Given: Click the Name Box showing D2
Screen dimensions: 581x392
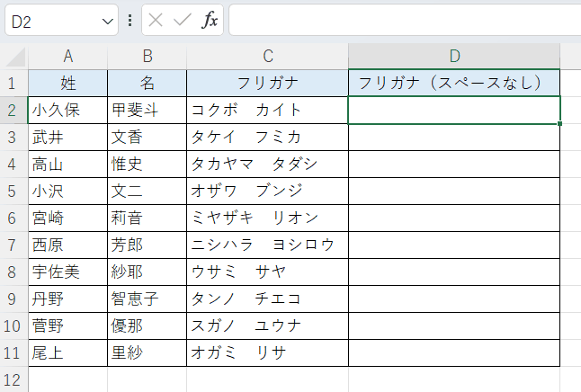Looking at the screenshot, I should click(61, 21).
